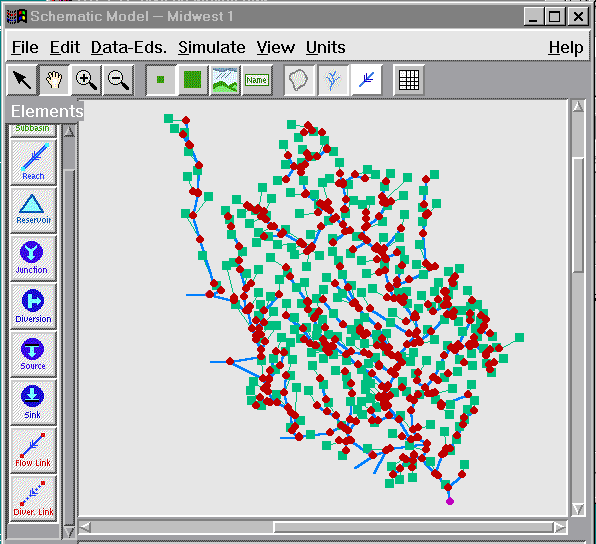Toggle small element icon display
Image resolution: width=596 pixels, height=544 pixels.
pos(161,80)
